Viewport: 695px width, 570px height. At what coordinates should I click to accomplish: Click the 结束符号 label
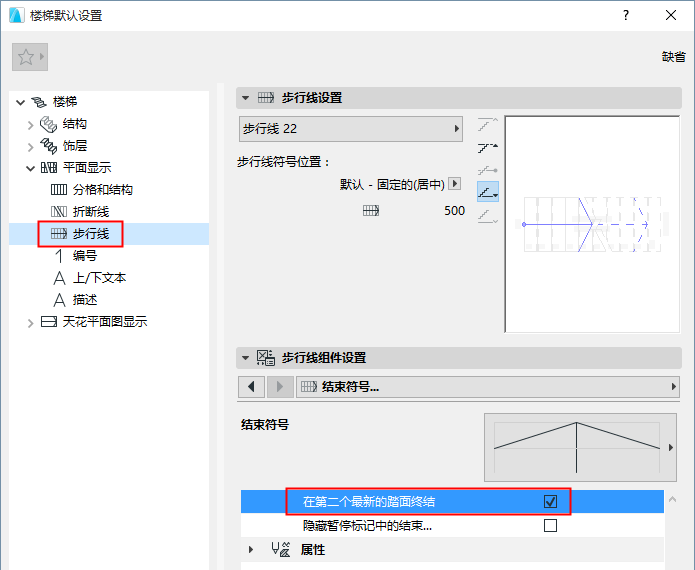click(x=265, y=425)
